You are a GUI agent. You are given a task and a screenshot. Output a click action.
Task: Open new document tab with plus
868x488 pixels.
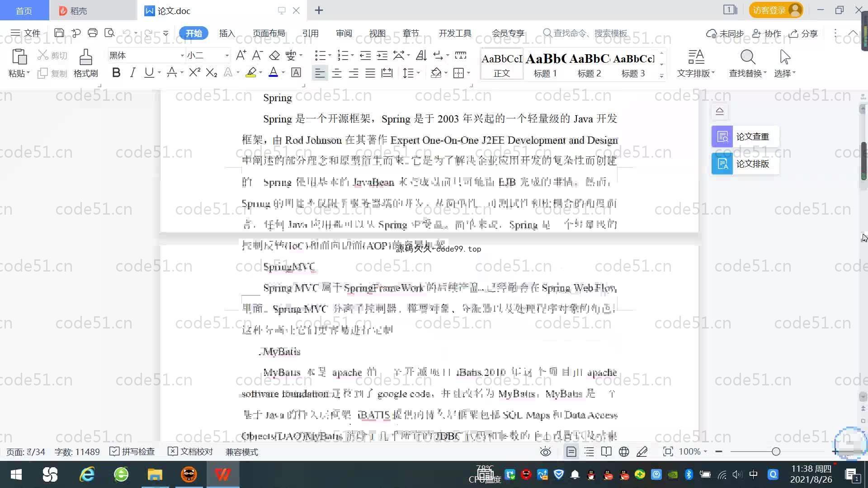click(x=319, y=10)
